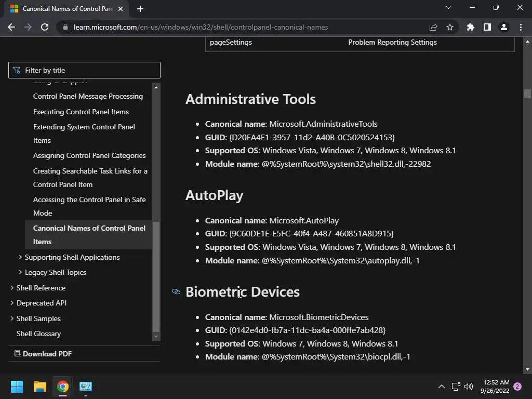The width and height of the screenshot is (532, 399).
Task: Open Creating Searchable Task Links article
Action: [x=90, y=178]
